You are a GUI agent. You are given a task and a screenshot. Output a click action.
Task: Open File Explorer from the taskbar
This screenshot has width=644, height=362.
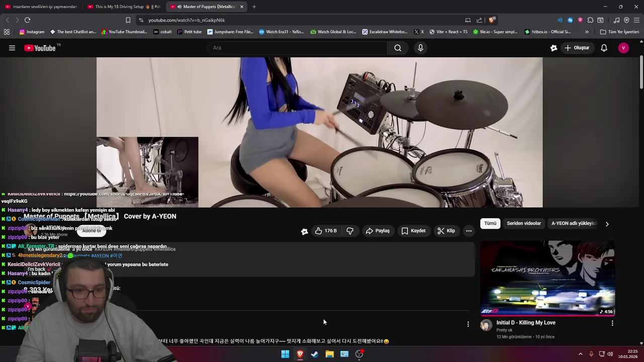[330, 354]
